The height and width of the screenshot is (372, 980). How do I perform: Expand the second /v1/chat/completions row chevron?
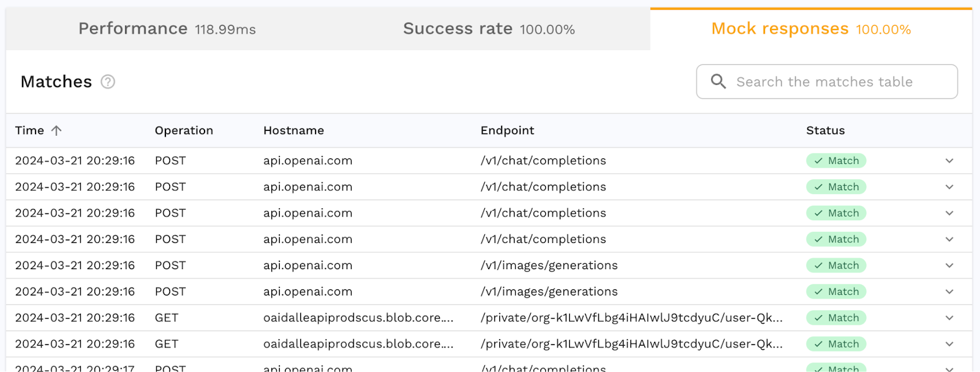949,187
